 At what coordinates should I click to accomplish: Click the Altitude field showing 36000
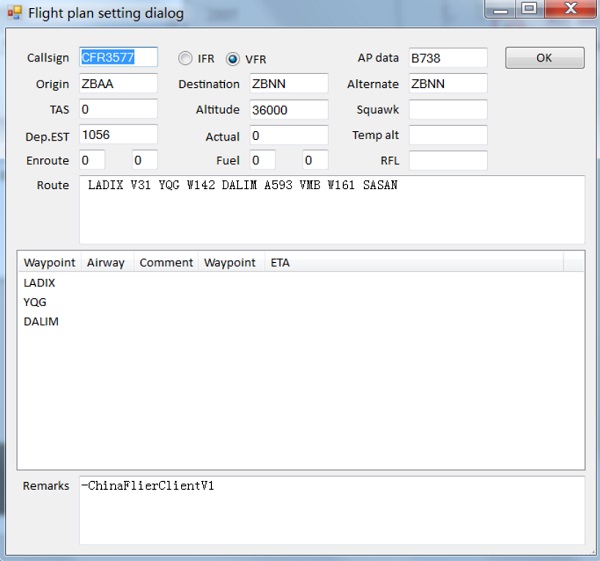pyautogui.click(x=289, y=110)
